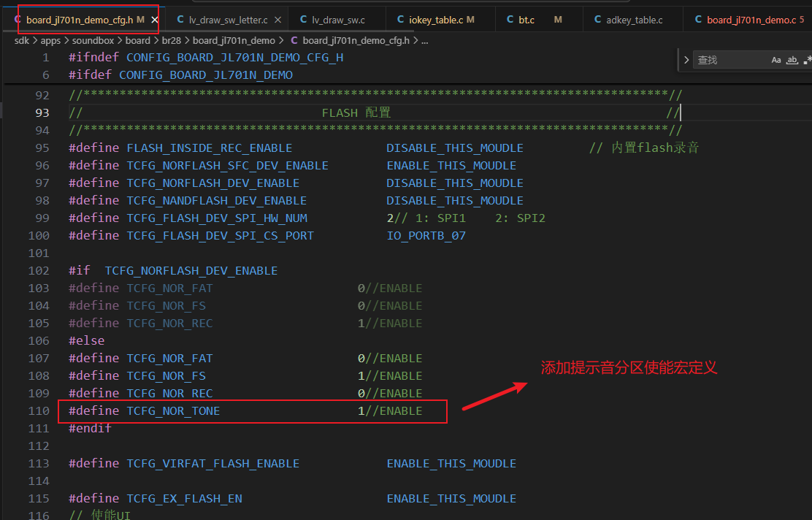Click the #endif directive on line 111

click(90, 428)
